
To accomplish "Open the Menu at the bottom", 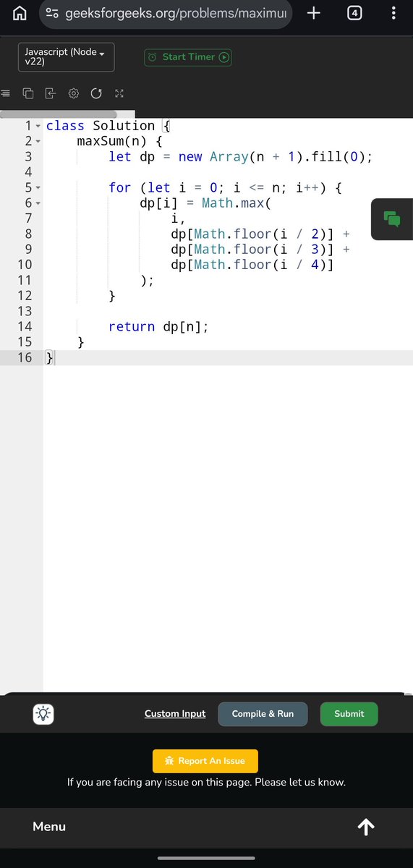I will (49, 827).
